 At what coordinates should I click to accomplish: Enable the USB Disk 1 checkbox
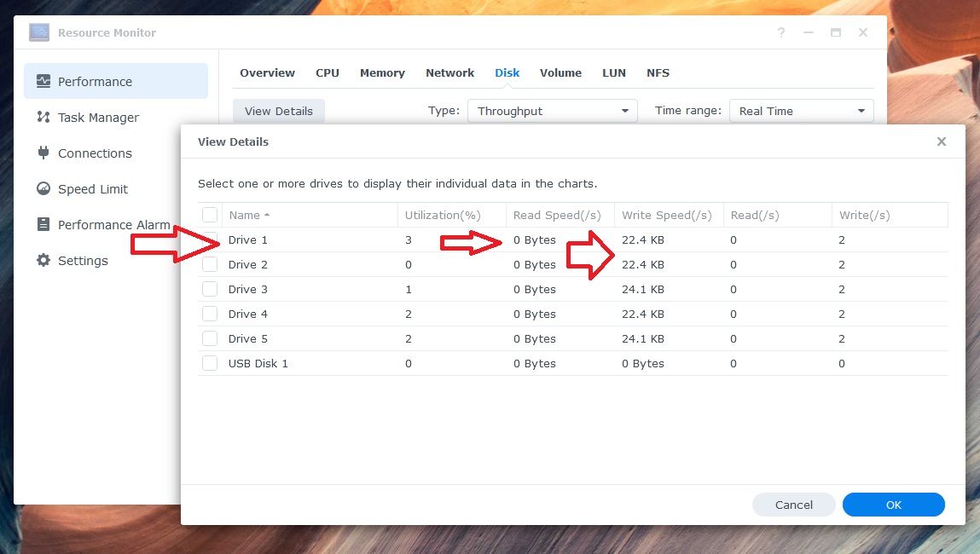[210, 364]
